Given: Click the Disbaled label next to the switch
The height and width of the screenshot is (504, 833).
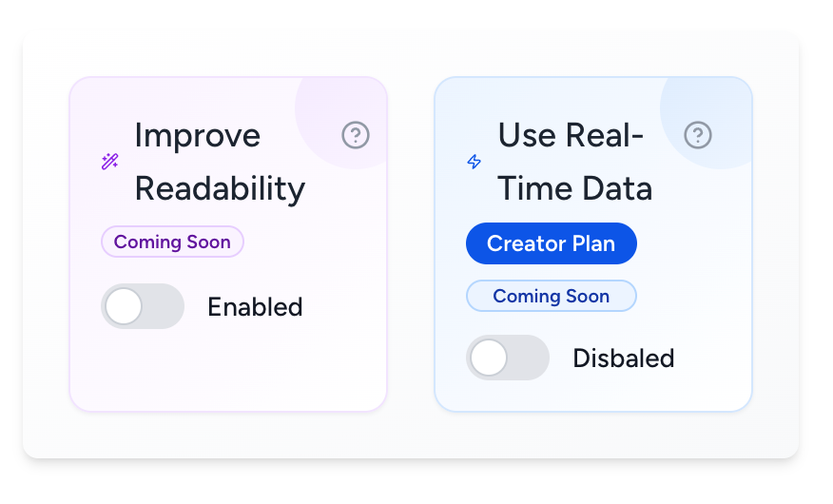Looking at the screenshot, I should pyautogui.click(x=623, y=359).
